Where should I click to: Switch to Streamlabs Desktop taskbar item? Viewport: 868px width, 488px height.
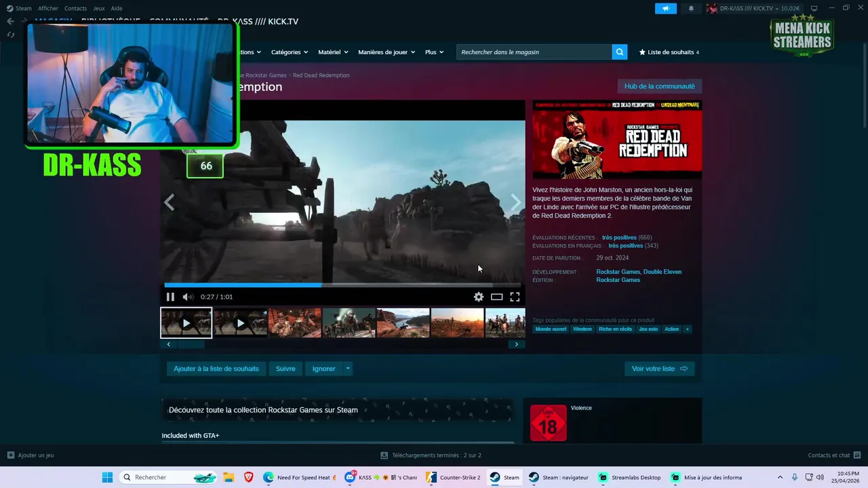point(629,477)
